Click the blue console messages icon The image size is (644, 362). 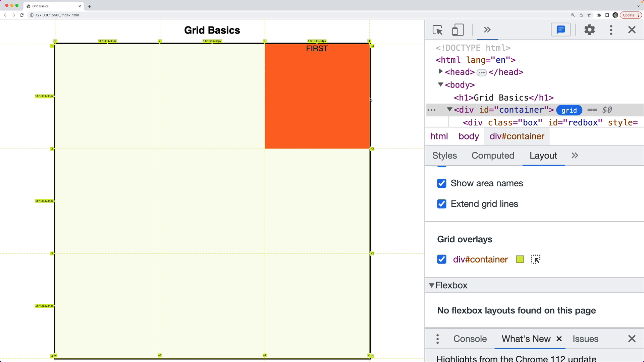pos(561,30)
